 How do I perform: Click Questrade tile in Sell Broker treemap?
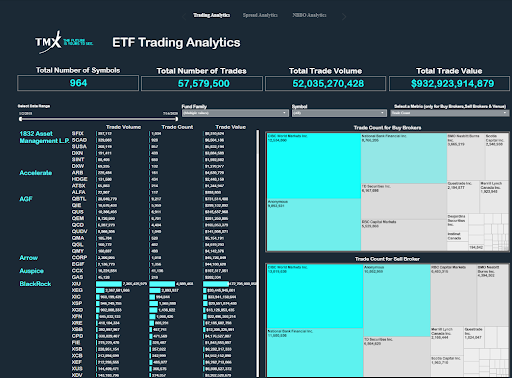point(473,337)
